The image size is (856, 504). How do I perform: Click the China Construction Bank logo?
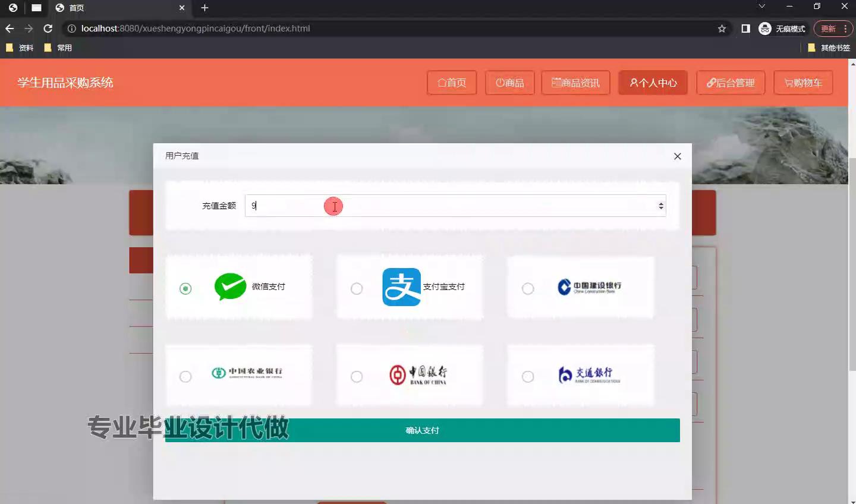pos(589,287)
